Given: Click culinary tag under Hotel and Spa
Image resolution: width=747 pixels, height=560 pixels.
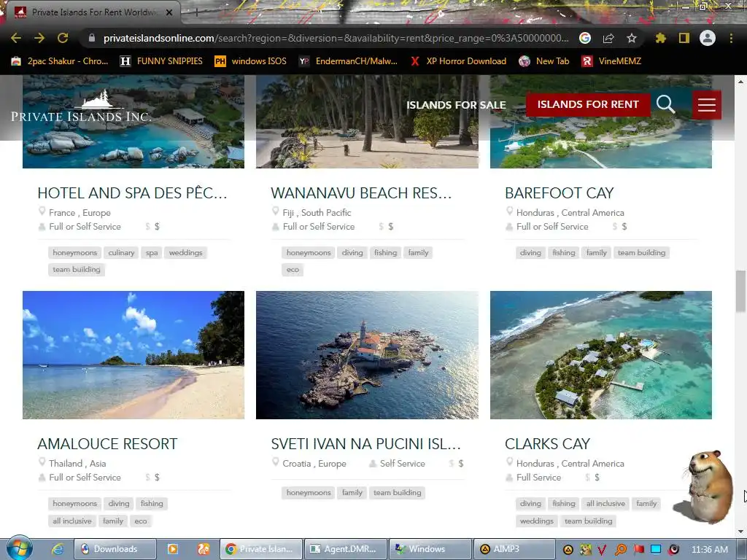Looking at the screenshot, I should (x=121, y=252).
